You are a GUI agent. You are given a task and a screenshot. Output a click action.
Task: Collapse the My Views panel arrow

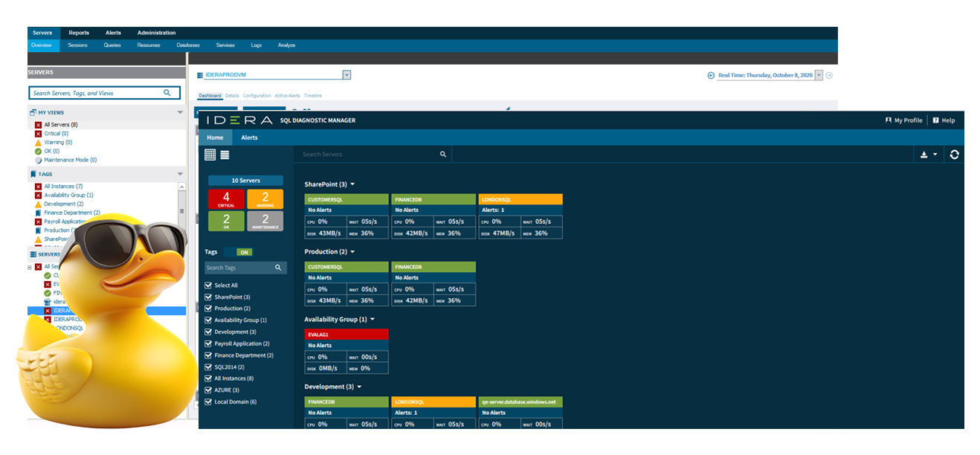pos(180,112)
